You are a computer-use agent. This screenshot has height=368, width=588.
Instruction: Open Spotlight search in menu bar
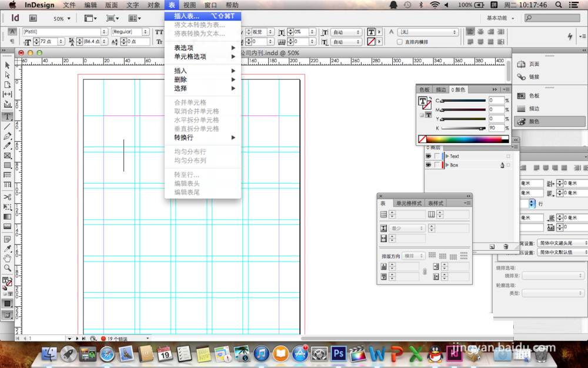[559, 5]
